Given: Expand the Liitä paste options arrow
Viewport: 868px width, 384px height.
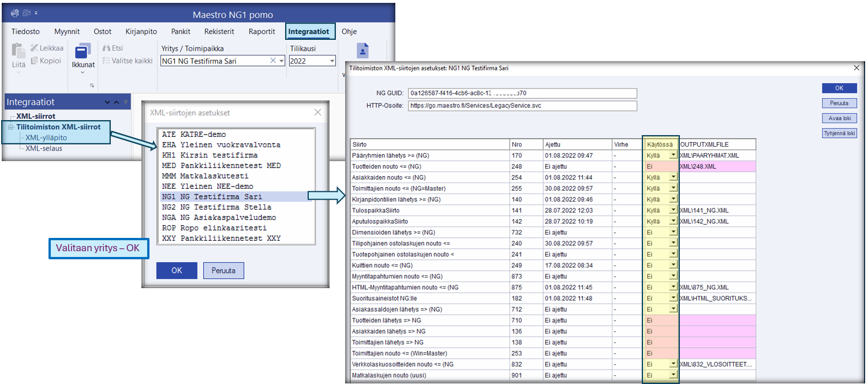Looking at the screenshot, I should [18, 72].
